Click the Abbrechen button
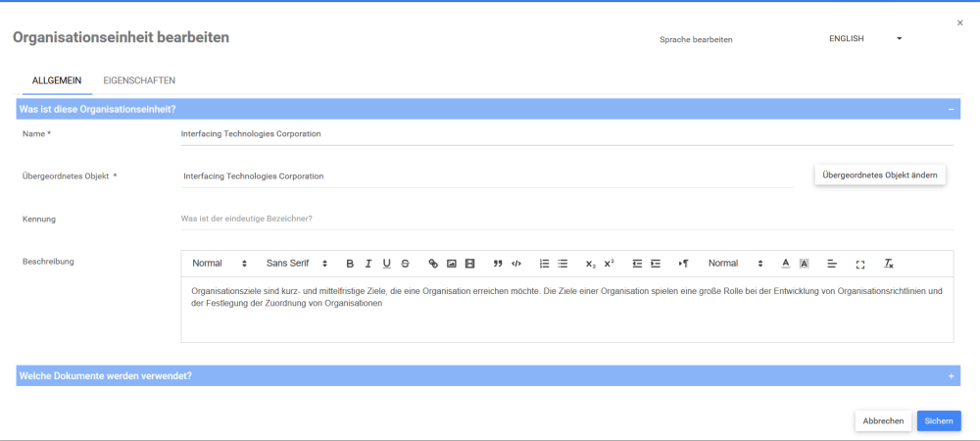Screen dimensions: 980x441 tap(883, 421)
